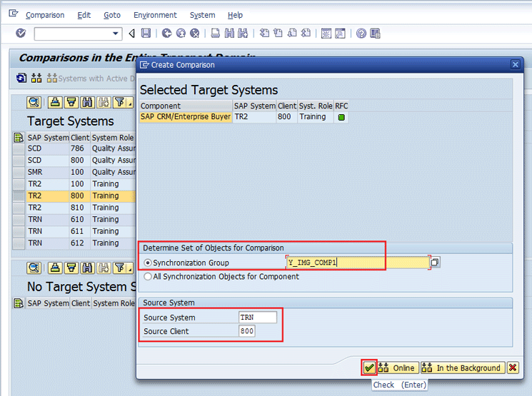Click the In the Background button
The width and height of the screenshot is (532, 396).
[x=461, y=368]
